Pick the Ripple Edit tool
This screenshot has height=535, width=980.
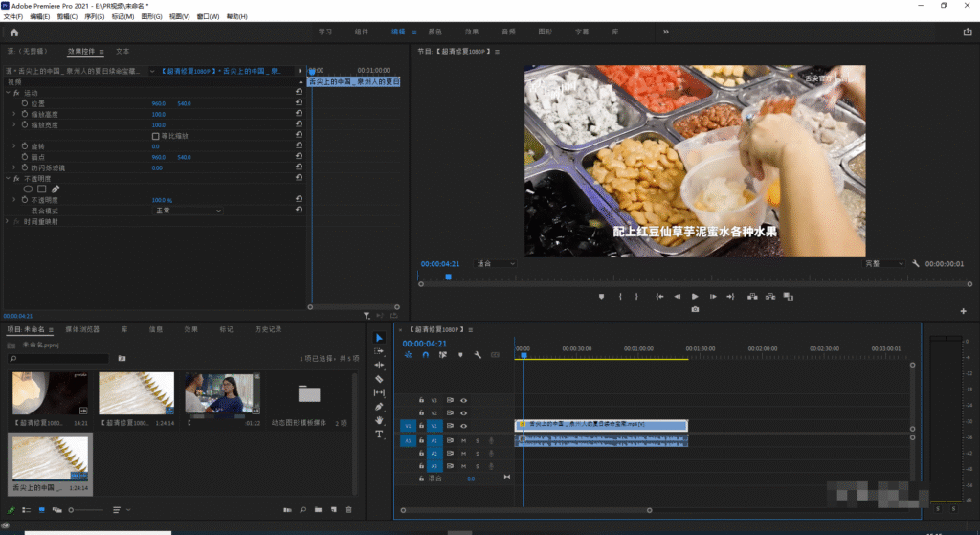(x=379, y=365)
